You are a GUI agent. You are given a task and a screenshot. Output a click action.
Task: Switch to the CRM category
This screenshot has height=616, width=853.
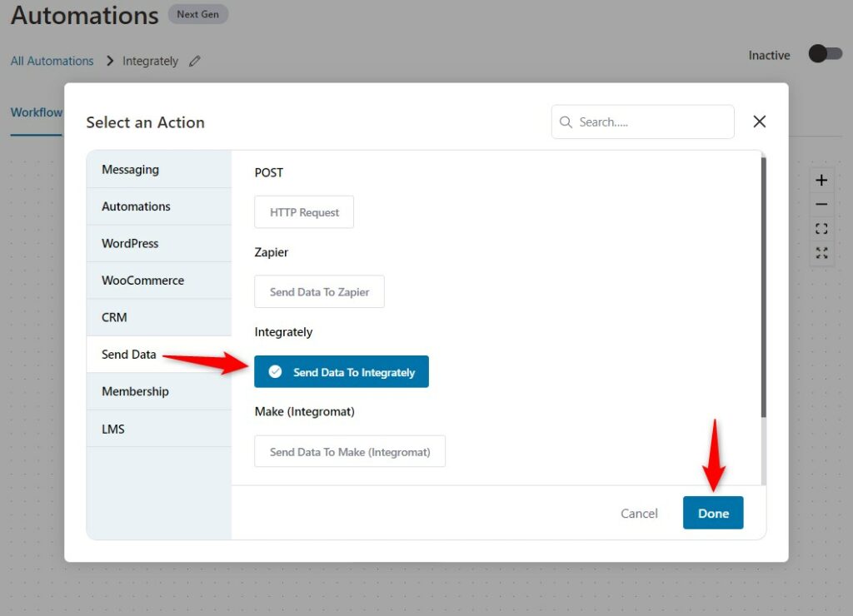(159, 317)
